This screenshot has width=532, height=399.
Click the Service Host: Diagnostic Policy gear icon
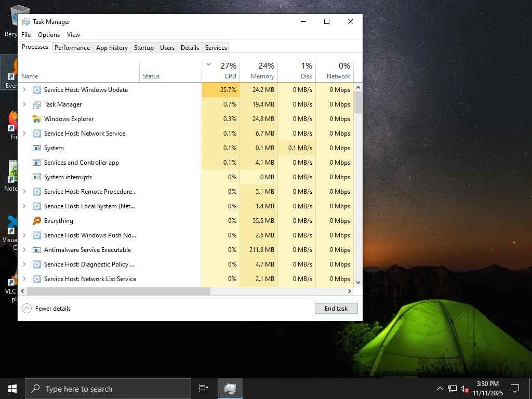[x=37, y=264]
